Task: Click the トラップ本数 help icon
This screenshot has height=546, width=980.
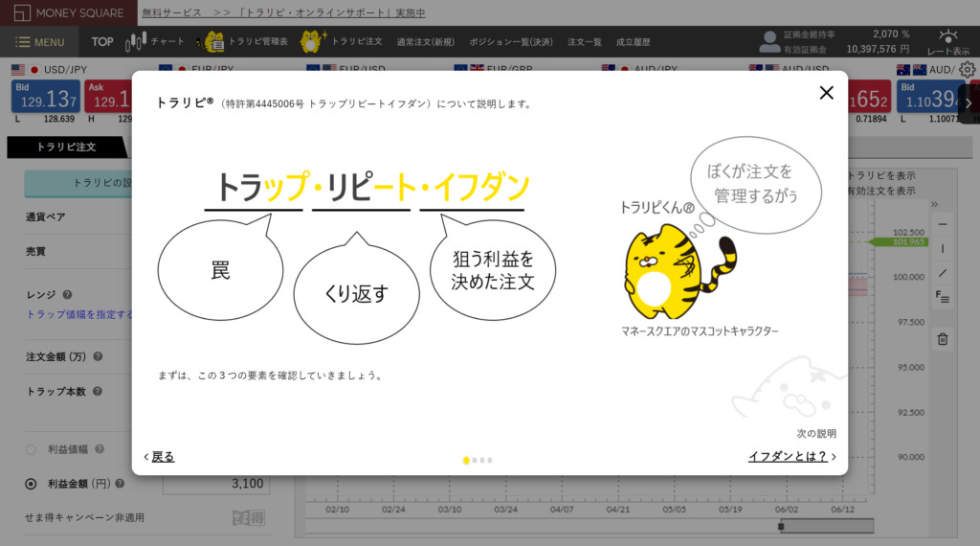Action: pyautogui.click(x=98, y=392)
